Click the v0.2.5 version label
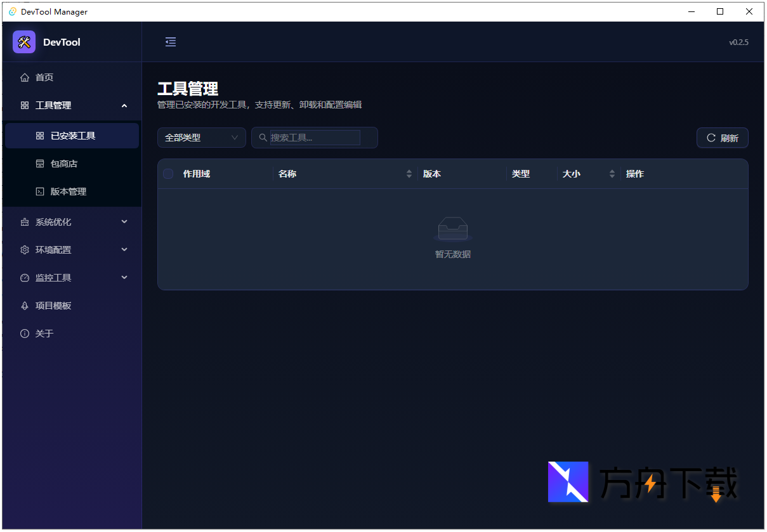 [739, 42]
